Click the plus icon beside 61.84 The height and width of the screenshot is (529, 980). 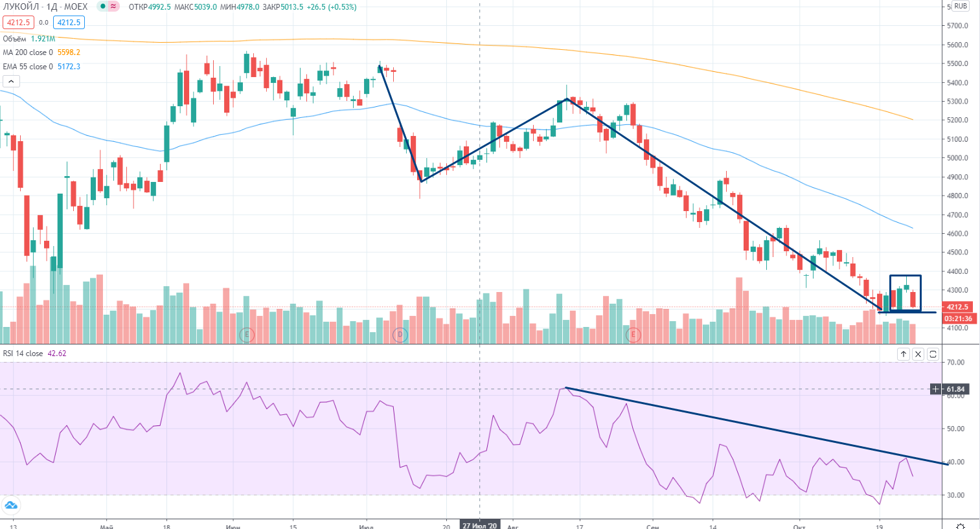(x=936, y=389)
